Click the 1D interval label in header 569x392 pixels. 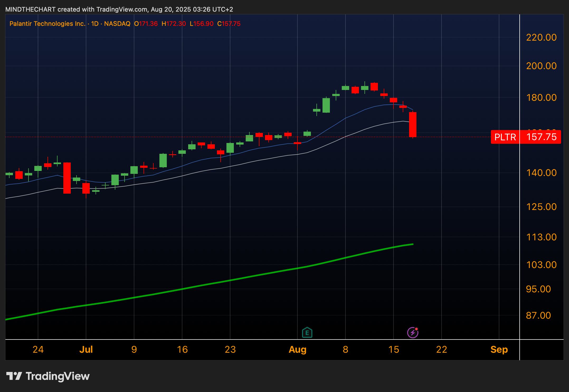[x=95, y=24]
